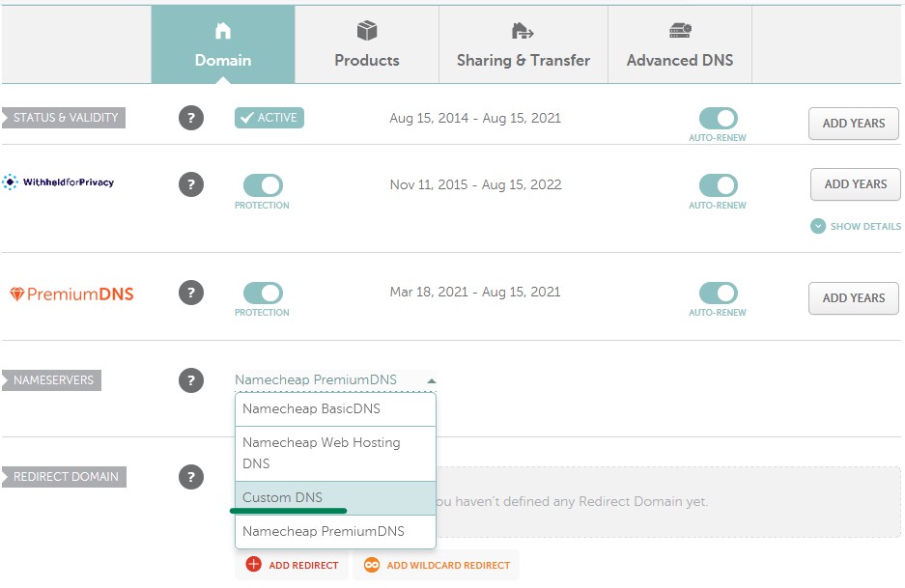
Task: Click the help icon for Status & Validity
Action: click(x=191, y=118)
